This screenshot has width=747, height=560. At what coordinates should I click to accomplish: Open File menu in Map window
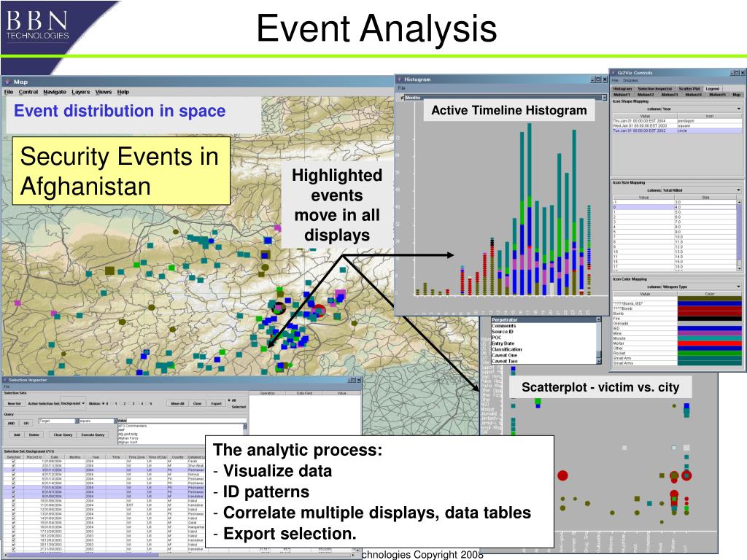click(9, 92)
